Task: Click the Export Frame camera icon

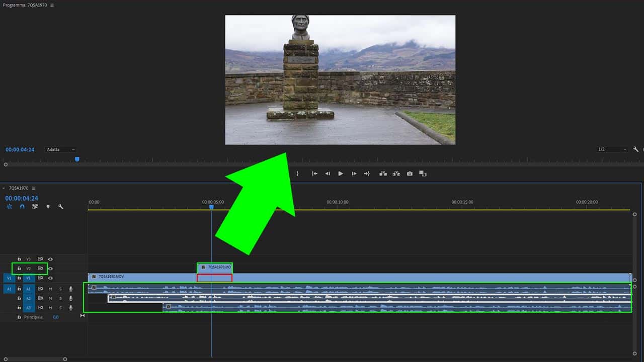Action: point(410,173)
